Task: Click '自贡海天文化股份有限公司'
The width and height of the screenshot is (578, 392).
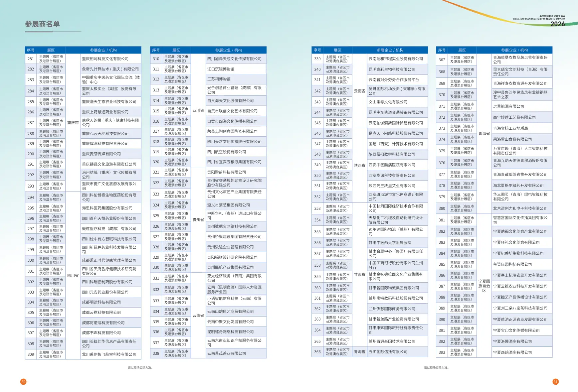Action: point(230,101)
